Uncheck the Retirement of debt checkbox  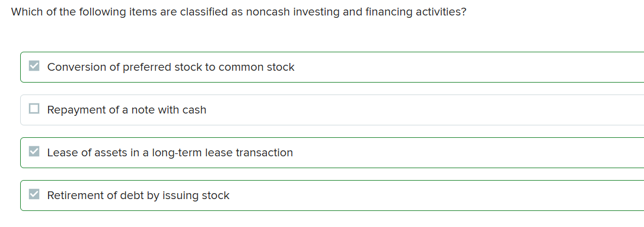pyautogui.click(x=34, y=194)
